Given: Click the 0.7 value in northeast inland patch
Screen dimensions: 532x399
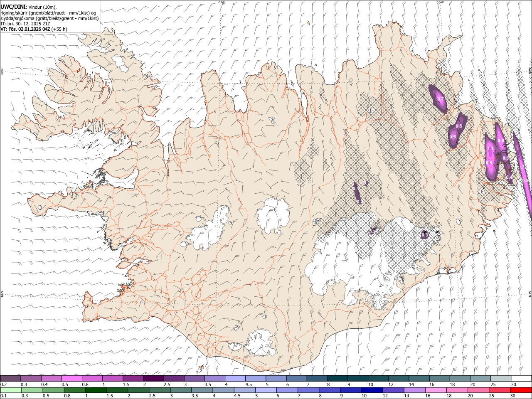Looking at the screenshot, I should [x=441, y=99].
